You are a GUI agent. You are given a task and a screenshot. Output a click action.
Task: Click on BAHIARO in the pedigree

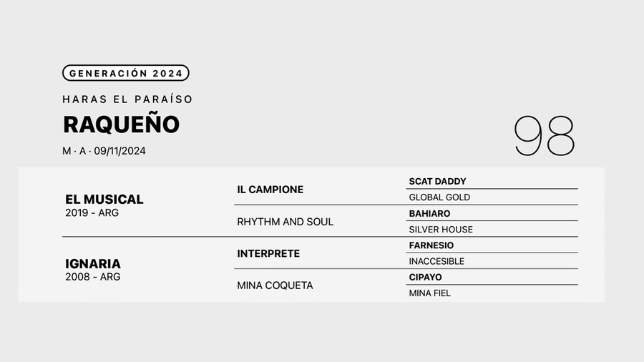(430, 214)
